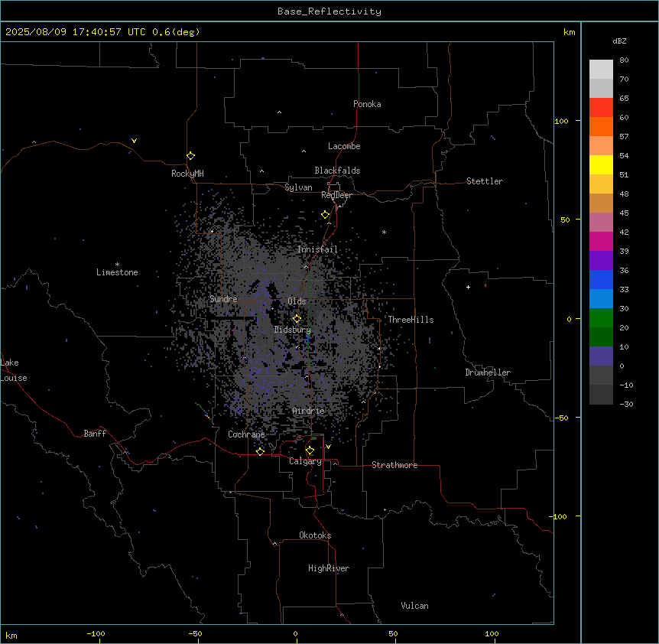Click the white plus marker north of Drumheller

click(468, 287)
